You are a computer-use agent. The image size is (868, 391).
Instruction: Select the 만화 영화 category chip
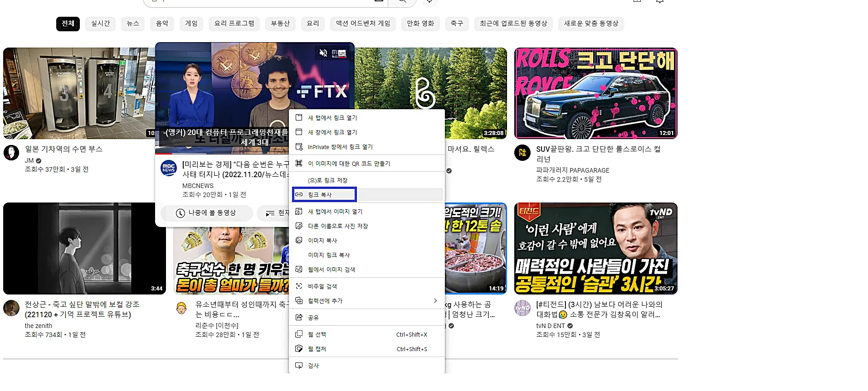[420, 24]
